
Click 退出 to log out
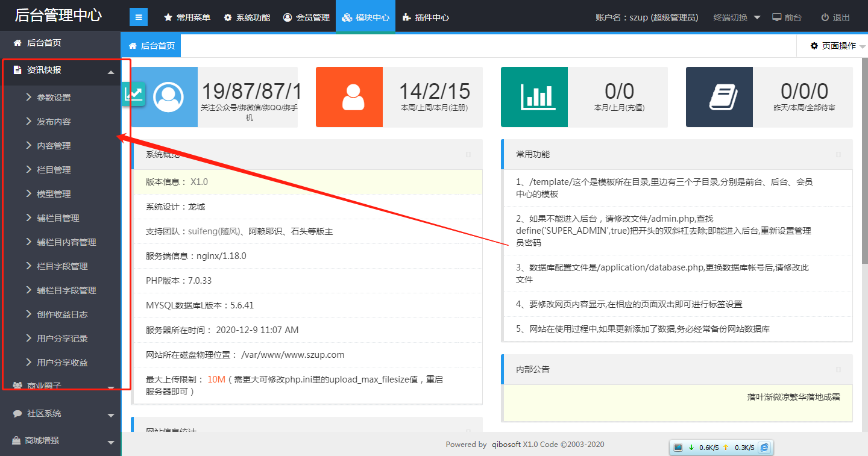pyautogui.click(x=835, y=17)
